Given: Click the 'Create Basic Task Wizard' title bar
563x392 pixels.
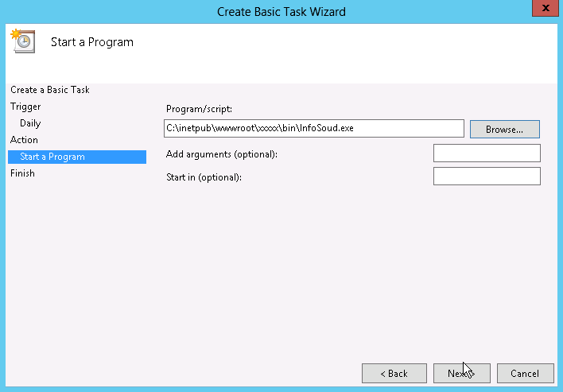Looking at the screenshot, I should pyautogui.click(x=281, y=11).
